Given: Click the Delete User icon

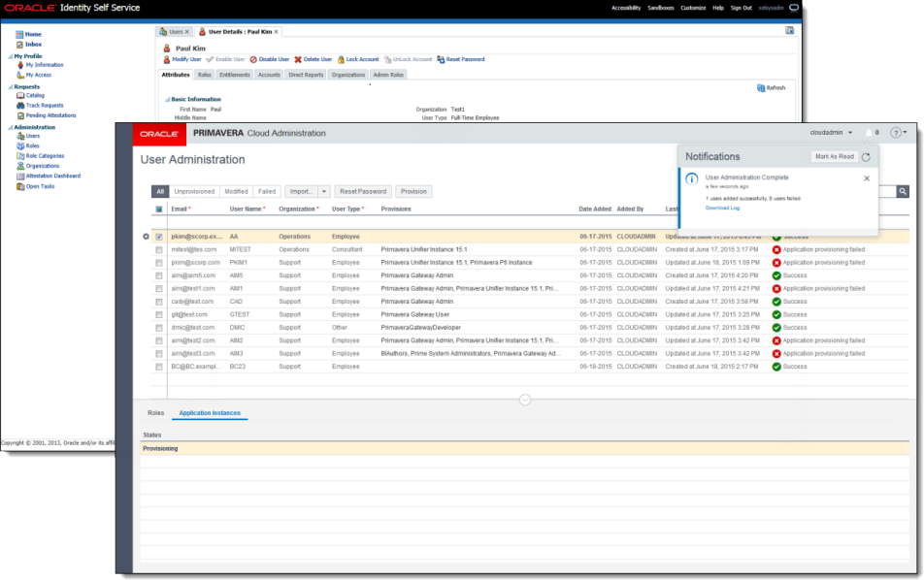Looking at the screenshot, I should point(298,59).
